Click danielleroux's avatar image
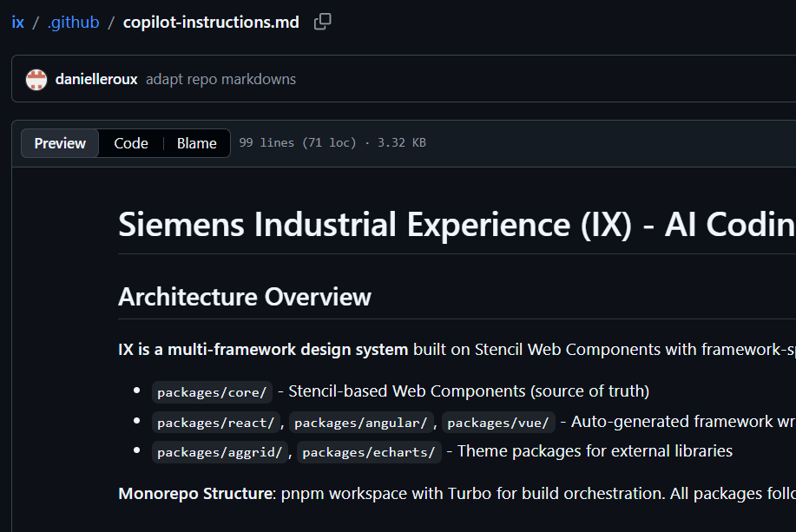 pyautogui.click(x=36, y=78)
